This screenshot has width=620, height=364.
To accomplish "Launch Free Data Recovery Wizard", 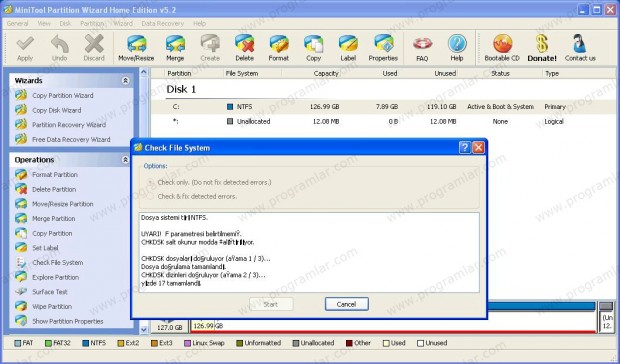I will pyautogui.click(x=71, y=140).
